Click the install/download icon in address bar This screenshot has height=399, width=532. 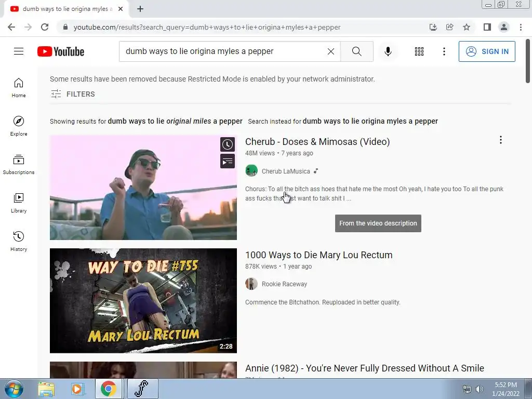tap(433, 27)
